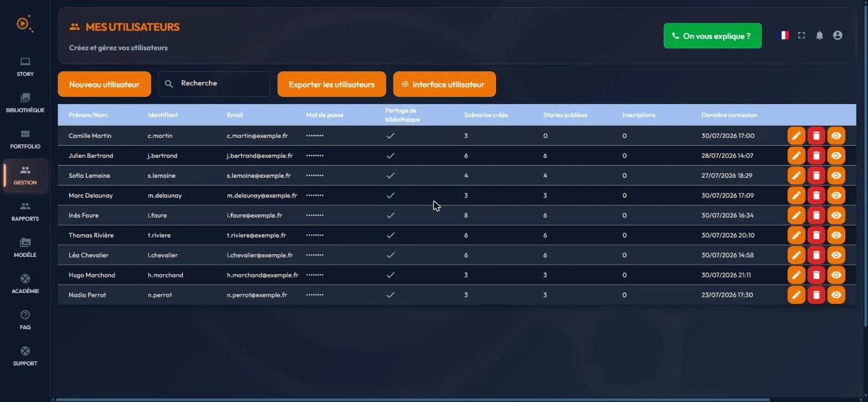
Task: Sort by Prénom/Nom column header
Action: (x=88, y=115)
